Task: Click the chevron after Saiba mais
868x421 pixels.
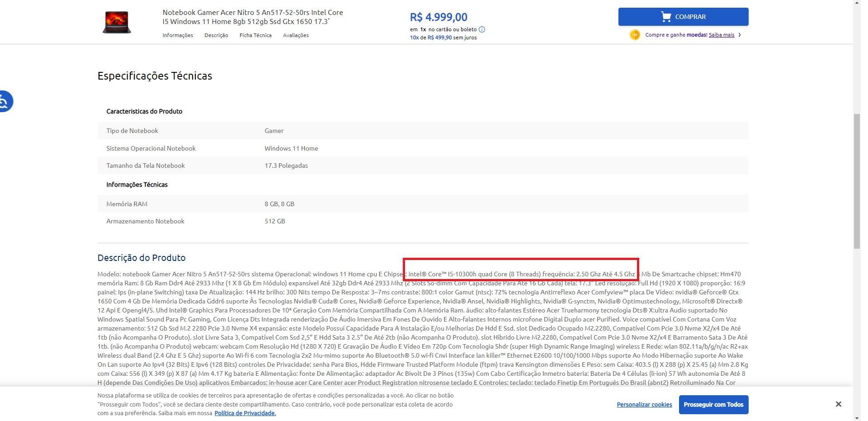Action: pos(740,35)
